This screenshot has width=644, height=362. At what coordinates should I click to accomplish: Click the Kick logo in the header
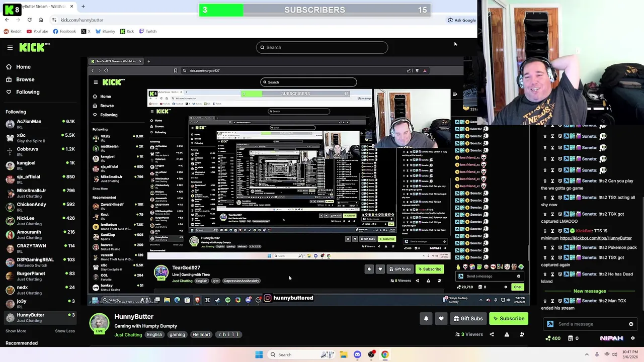34,47
